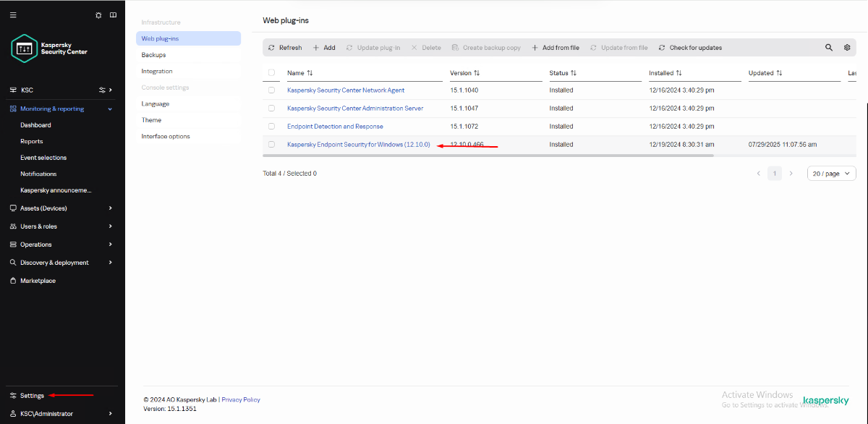Select Backups settings tab
This screenshot has width=868, height=424.
pos(188,55)
